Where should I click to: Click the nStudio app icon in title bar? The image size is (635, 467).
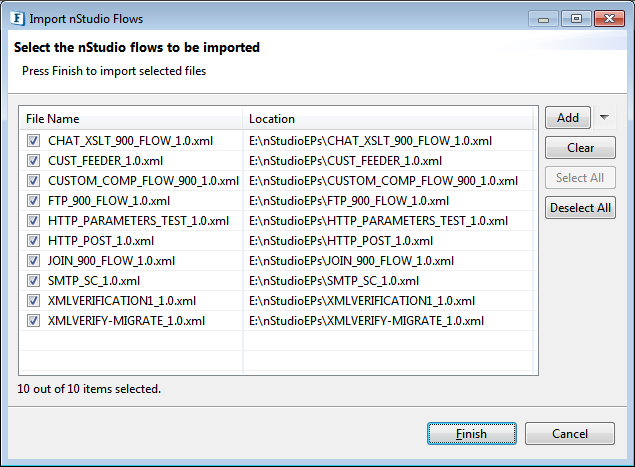click(x=18, y=19)
